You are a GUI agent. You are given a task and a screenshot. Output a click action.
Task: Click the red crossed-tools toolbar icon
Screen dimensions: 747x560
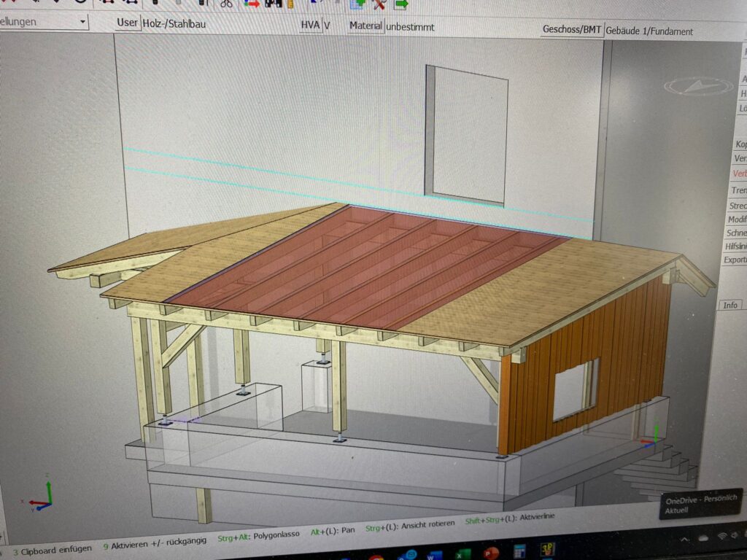[x=379, y=4]
